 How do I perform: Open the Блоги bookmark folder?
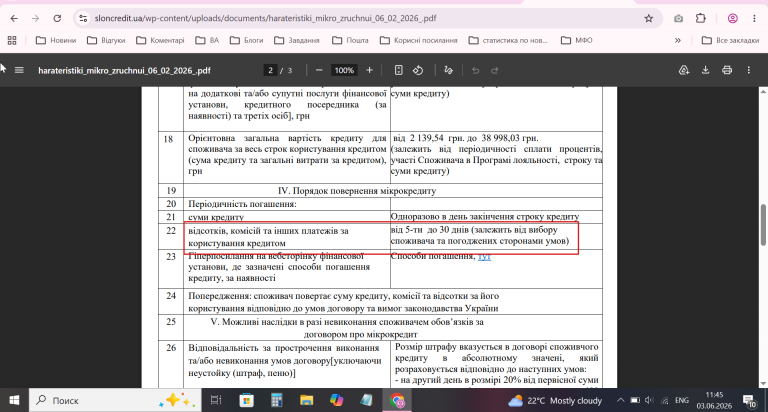coord(247,40)
